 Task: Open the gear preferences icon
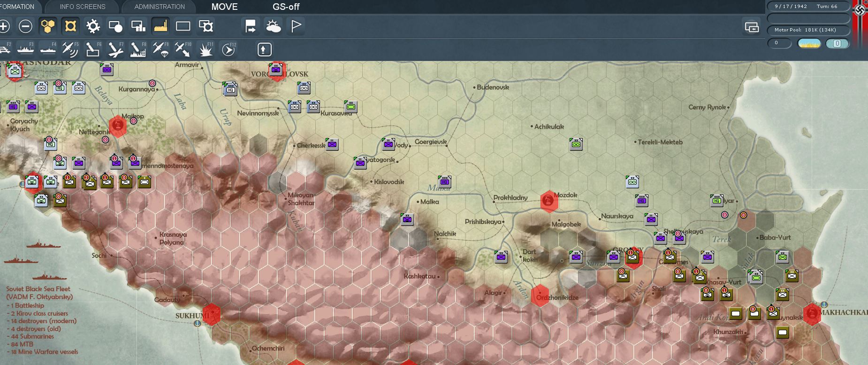point(93,26)
